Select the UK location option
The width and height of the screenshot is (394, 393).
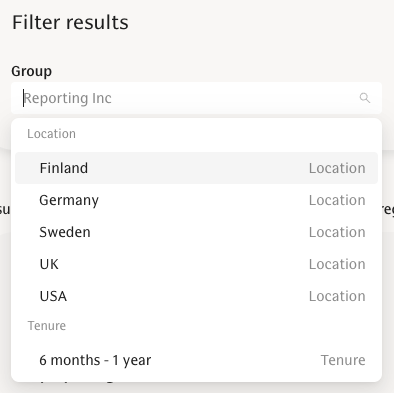pos(196,264)
